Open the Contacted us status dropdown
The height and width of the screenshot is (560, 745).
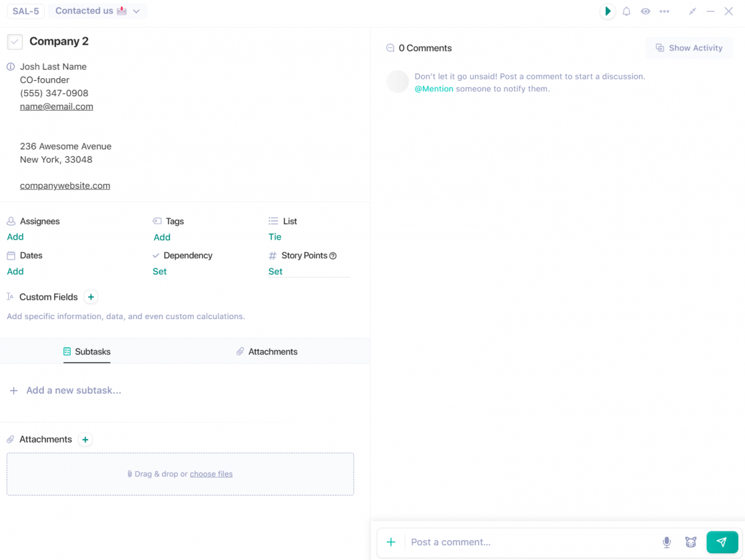[x=97, y=11]
